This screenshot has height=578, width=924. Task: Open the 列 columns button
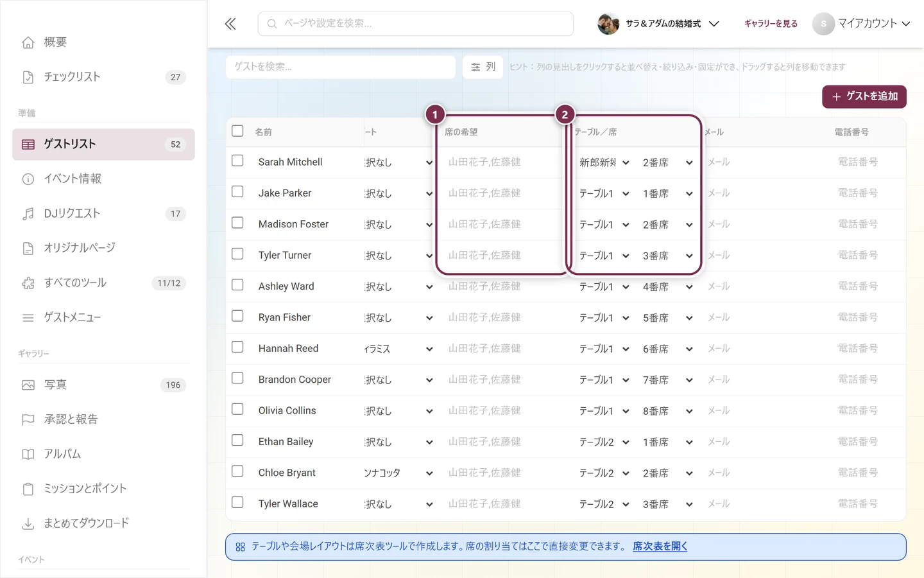(483, 67)
